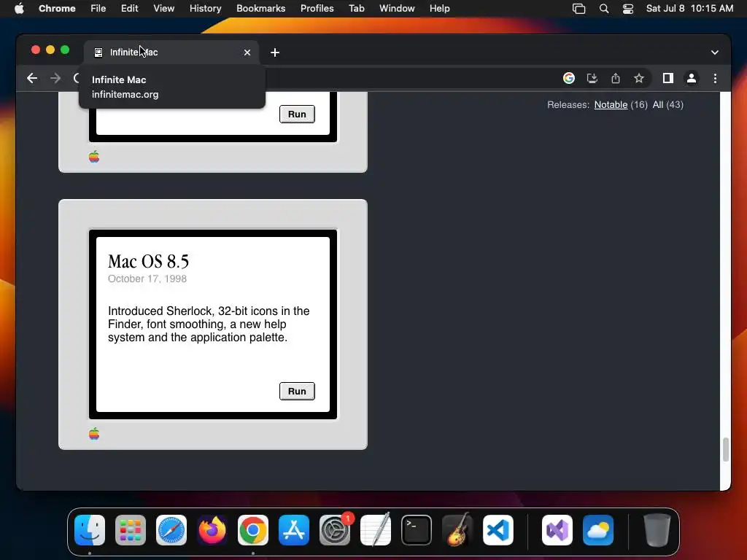Select the Infinite Mac tab
Viewport: 747px width, 560px height.
pos(171,52)
